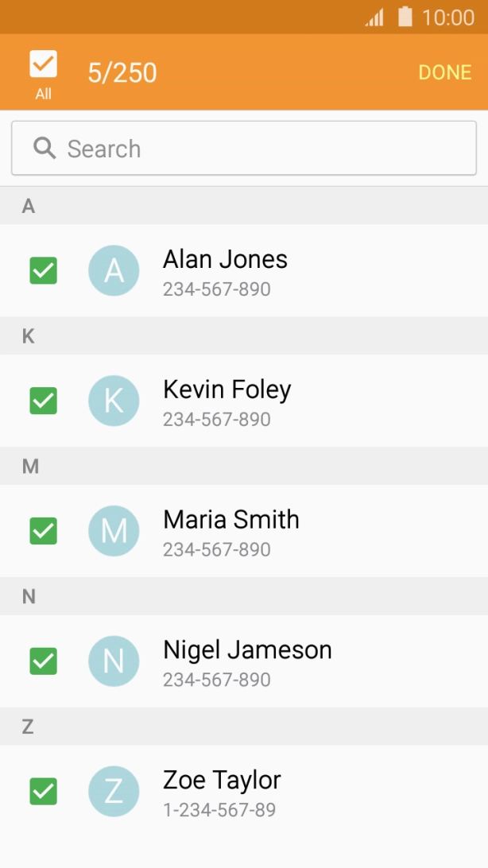The width and height of the screenshot is (488, 868).
Task: Tap Kevin Foley's letter K avatar
Action: pyautogui.click(x=114, y=401)
